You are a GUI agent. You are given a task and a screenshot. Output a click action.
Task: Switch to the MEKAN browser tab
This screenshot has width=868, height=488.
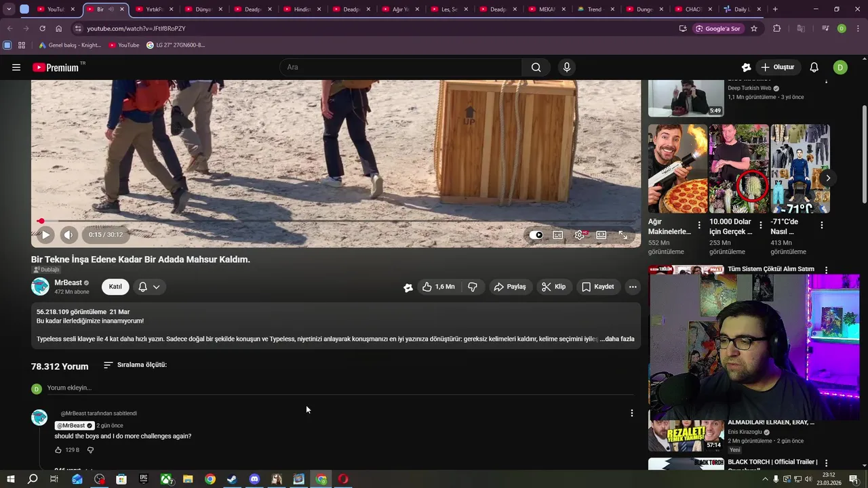tap(547, 9)
